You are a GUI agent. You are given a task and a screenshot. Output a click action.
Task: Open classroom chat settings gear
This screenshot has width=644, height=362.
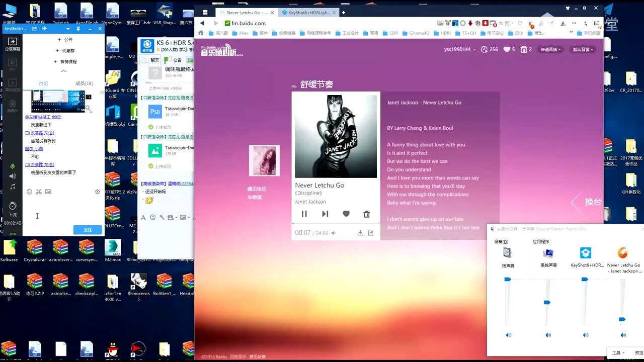click(x=98, y=192)
